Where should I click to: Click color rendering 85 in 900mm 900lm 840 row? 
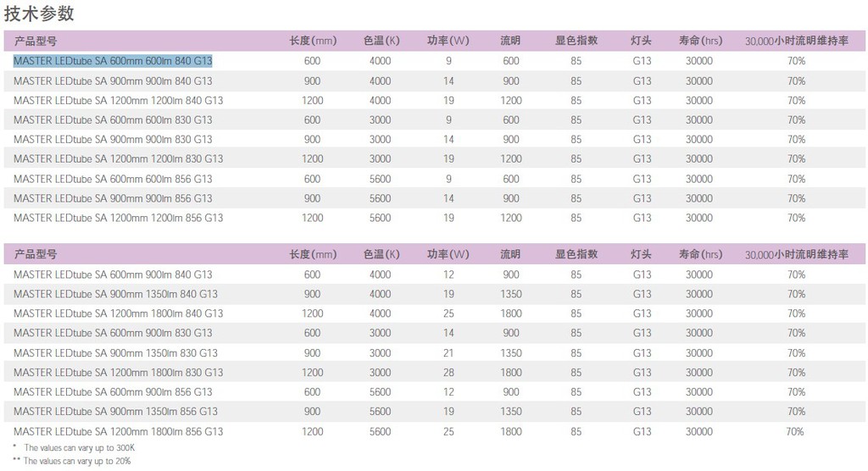click(576, 80)
